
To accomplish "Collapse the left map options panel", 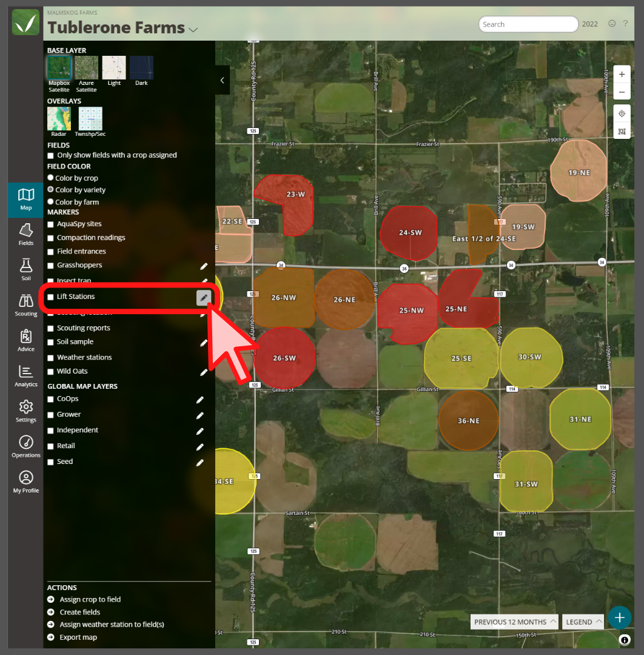I will pyautogui.click(x=222, y=80).
